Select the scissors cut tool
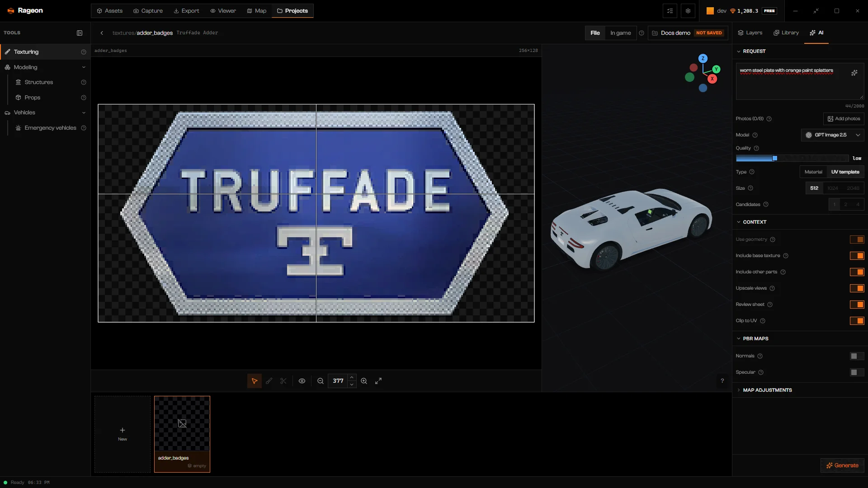The width and height of the screenshot is (868, 488). tap(283, 381)
